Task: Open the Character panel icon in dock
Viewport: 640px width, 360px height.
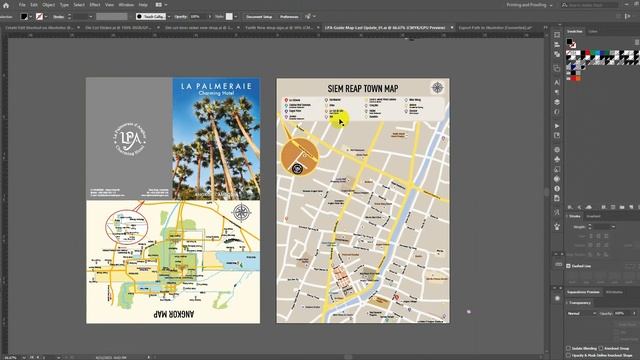Action: [557, 82]
